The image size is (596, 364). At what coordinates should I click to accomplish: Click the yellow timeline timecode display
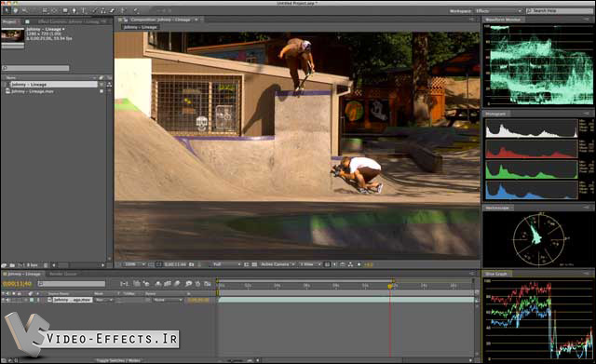(17, 283)
